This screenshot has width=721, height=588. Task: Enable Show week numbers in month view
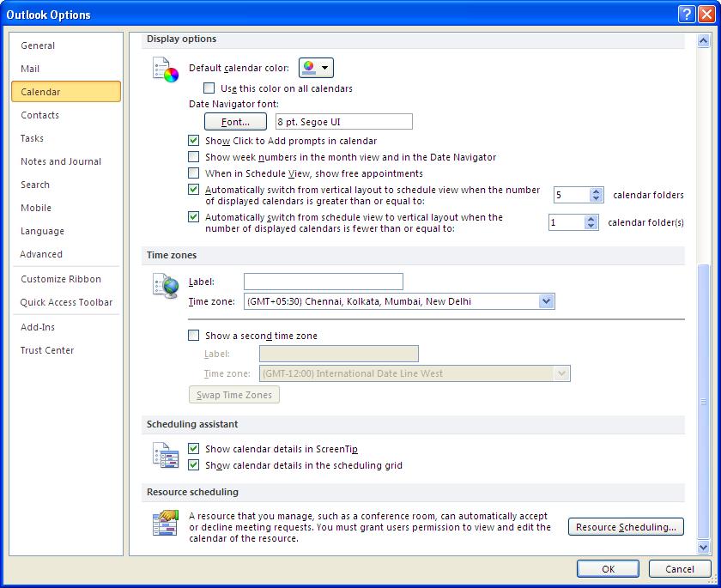pyautogui.click(x=194, y=157)
